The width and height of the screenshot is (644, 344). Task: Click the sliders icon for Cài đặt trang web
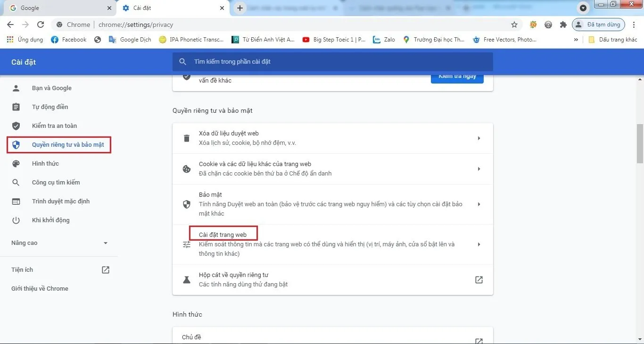(x=187, y=244)
